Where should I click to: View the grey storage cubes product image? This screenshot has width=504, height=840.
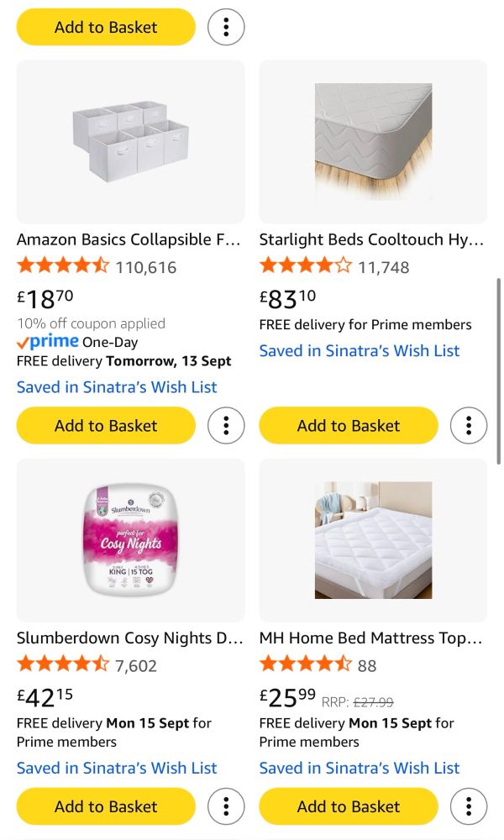pyautogui.click(x=130, y=141)
